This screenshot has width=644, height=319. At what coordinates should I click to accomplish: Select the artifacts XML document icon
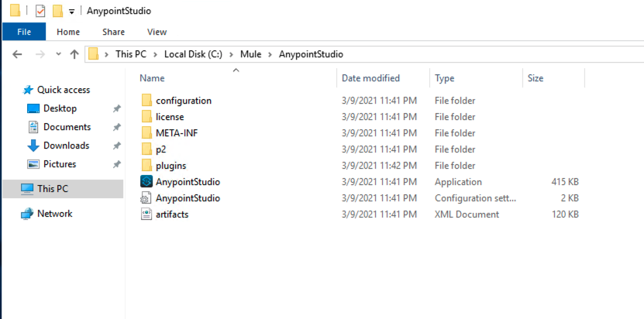click(x=147, y=214)
